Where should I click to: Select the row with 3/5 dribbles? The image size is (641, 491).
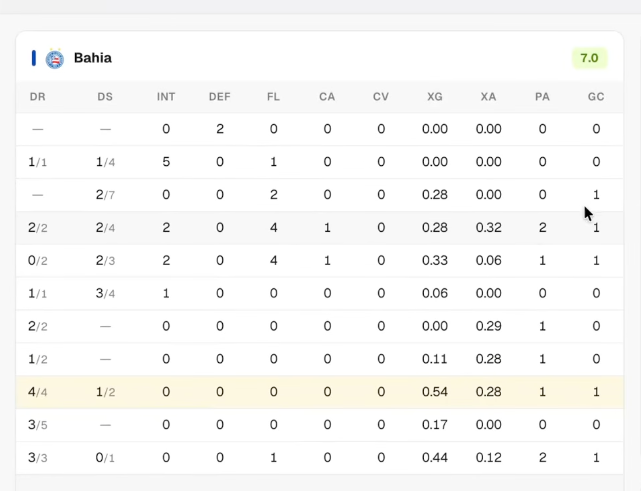[x=320, y=425]
